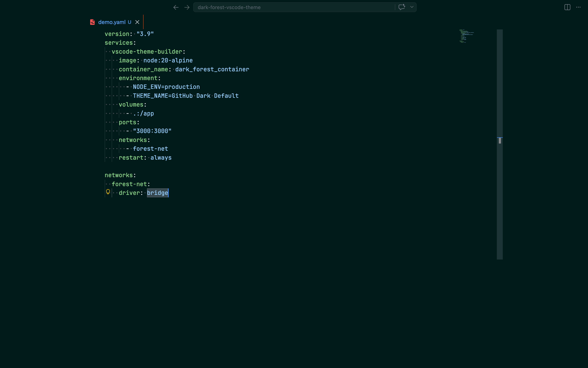Expand the chat dropdown chevron
Screen dimensions: 588x368
click(412, 7)
